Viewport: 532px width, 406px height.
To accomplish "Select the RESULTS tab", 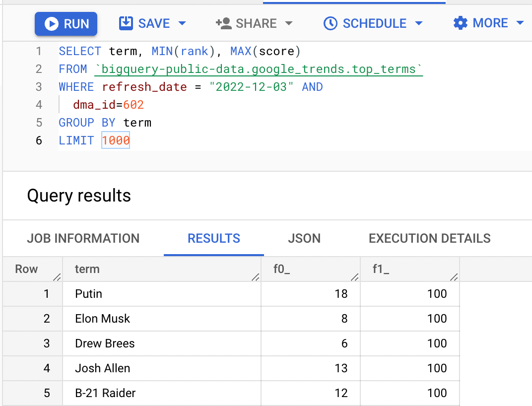I will (x=214, y=238).
